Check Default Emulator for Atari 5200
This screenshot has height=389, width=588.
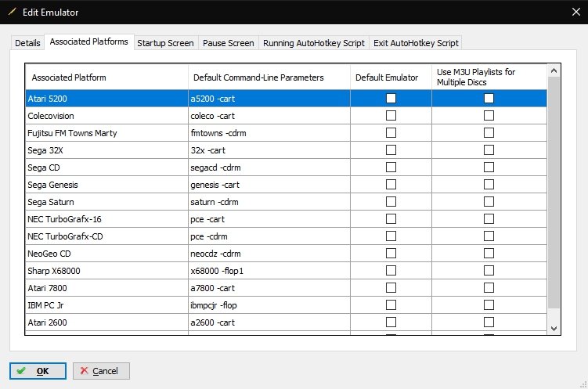[x=391, y=98]
